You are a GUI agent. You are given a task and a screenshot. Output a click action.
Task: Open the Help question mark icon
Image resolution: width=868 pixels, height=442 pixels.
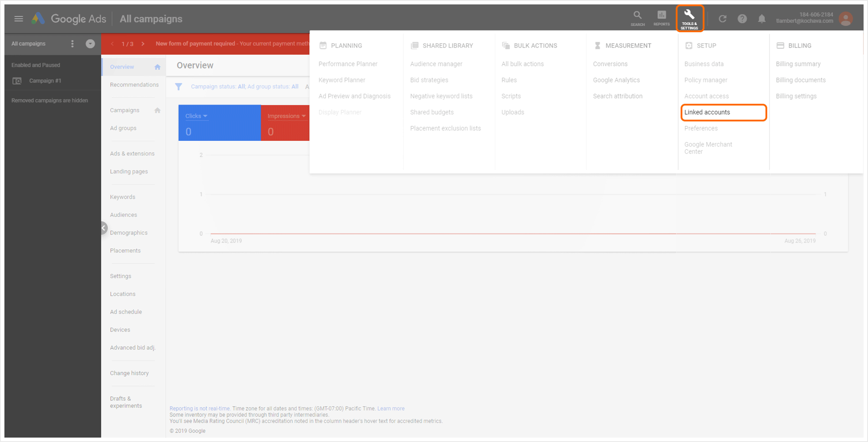(742, 19)
